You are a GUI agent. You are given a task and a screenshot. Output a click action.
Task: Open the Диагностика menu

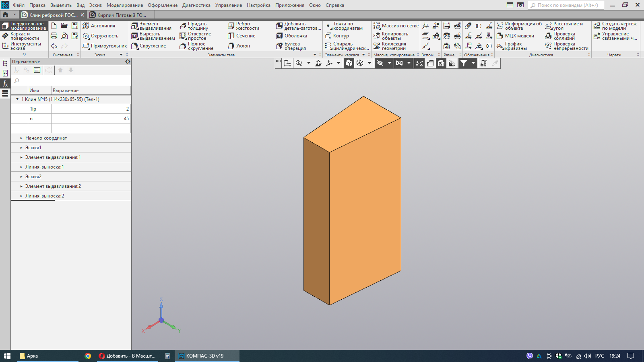196,5
